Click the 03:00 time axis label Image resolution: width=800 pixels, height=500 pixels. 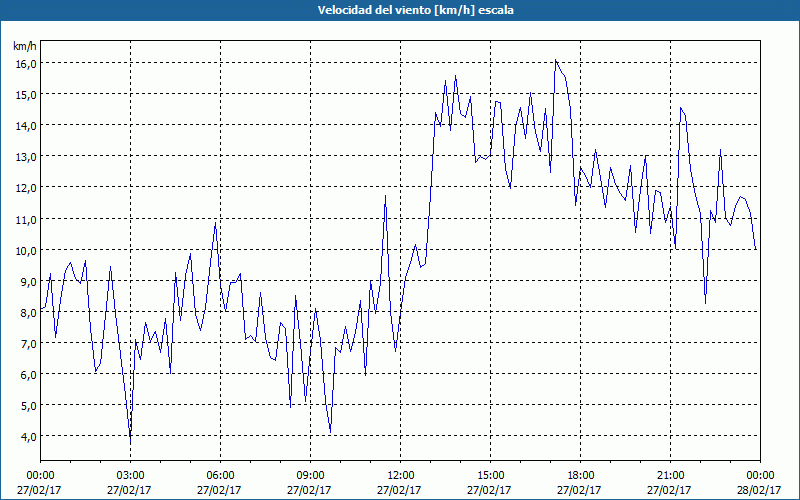point(130,476)
